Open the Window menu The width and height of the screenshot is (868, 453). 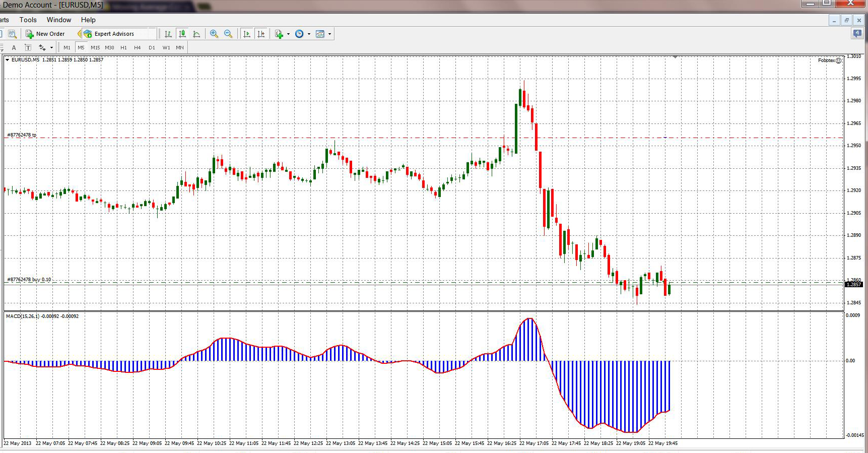click(x=59, y=20)
